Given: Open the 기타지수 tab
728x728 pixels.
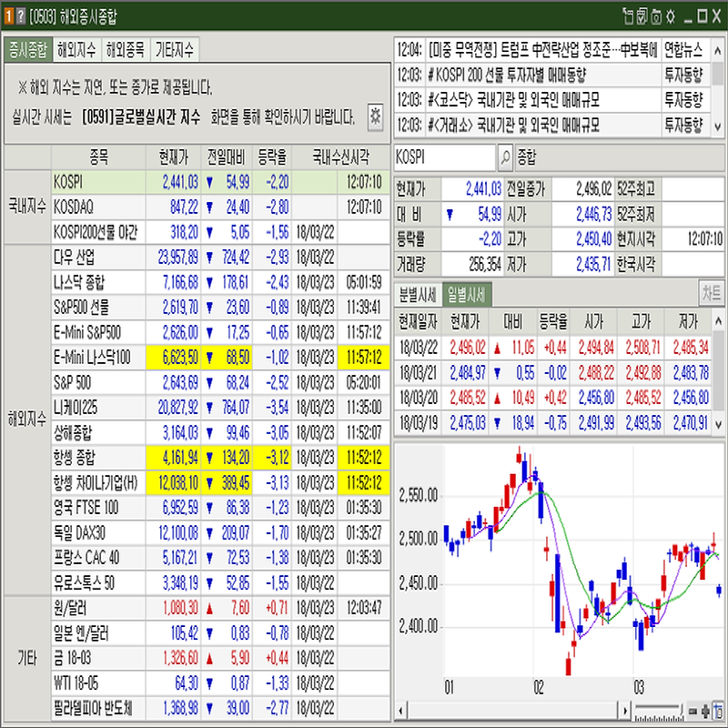Looking at the screenshot, I should pyautogui.click(x=175, y=50).
